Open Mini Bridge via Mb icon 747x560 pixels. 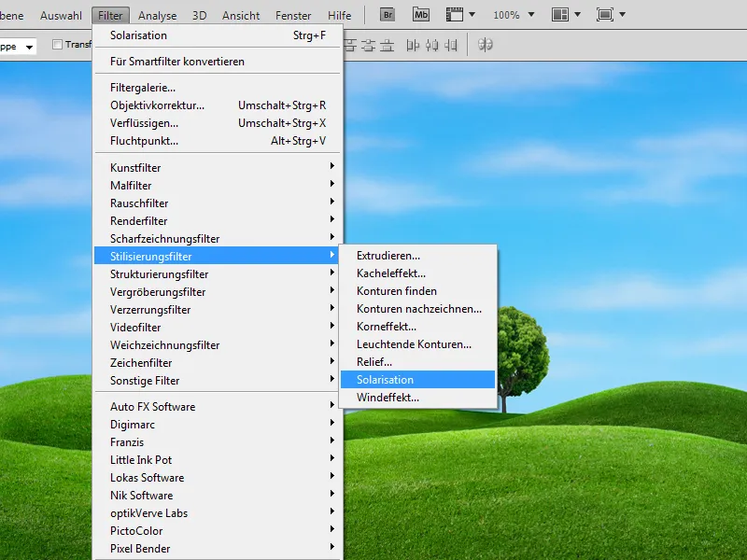pyautogui.click(x=421, y=15)
